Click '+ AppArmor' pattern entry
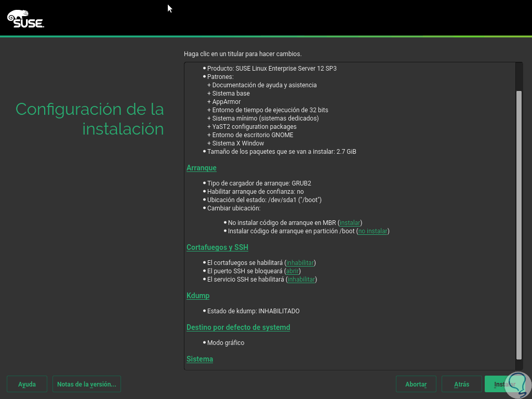Viewport: 532px width, 399px height. (x=224, y=102)
